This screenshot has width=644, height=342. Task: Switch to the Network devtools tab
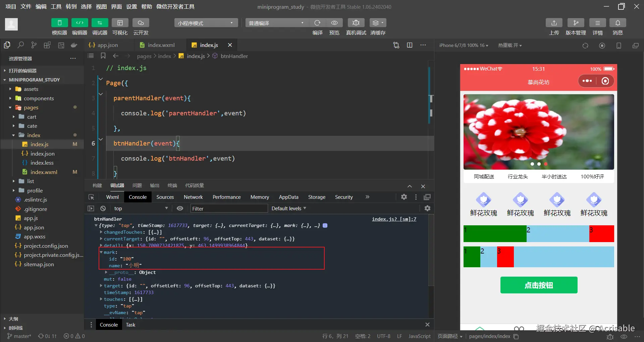(193, 197)
